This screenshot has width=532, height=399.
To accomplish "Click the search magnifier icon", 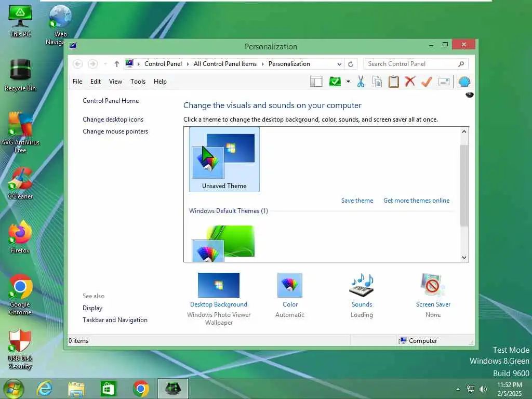I will [461, 64].
